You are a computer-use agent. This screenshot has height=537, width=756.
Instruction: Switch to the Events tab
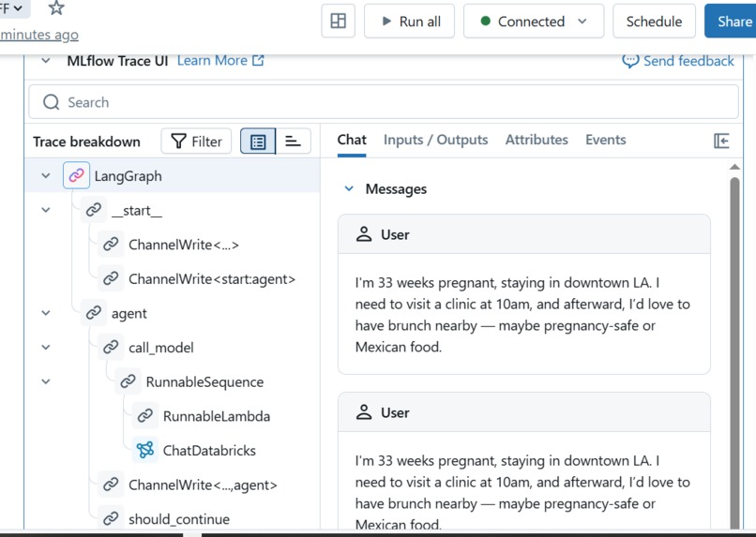click(x=606, y=140)
